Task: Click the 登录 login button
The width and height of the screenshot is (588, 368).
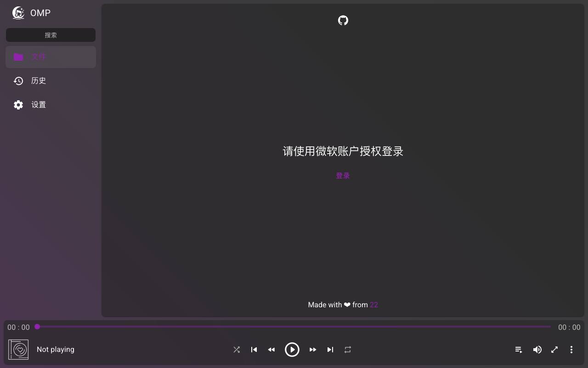Action: pos(343,176)
